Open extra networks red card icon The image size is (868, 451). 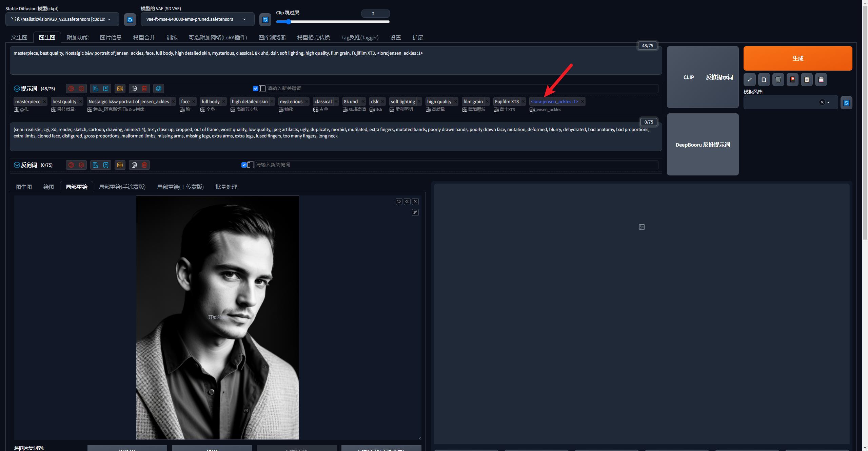(x=792, y=80)
